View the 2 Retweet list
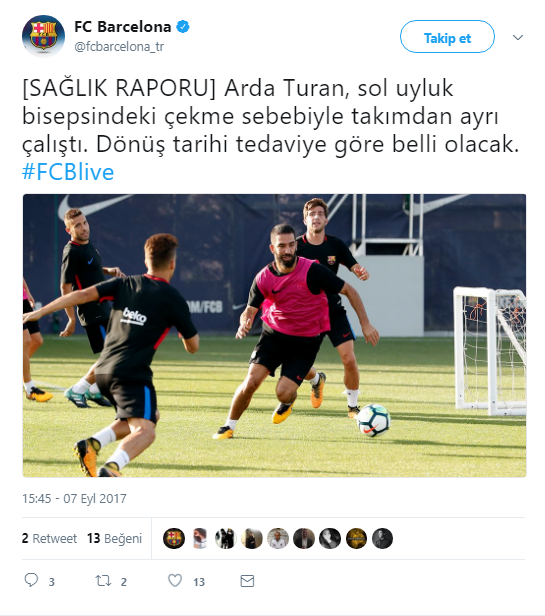The height and width of the screenshot is (616, 545). [x=50, y=538]
